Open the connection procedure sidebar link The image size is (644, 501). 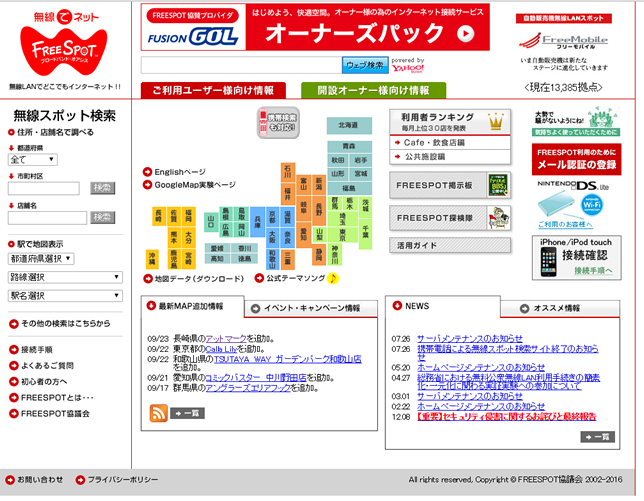[31, 349]
